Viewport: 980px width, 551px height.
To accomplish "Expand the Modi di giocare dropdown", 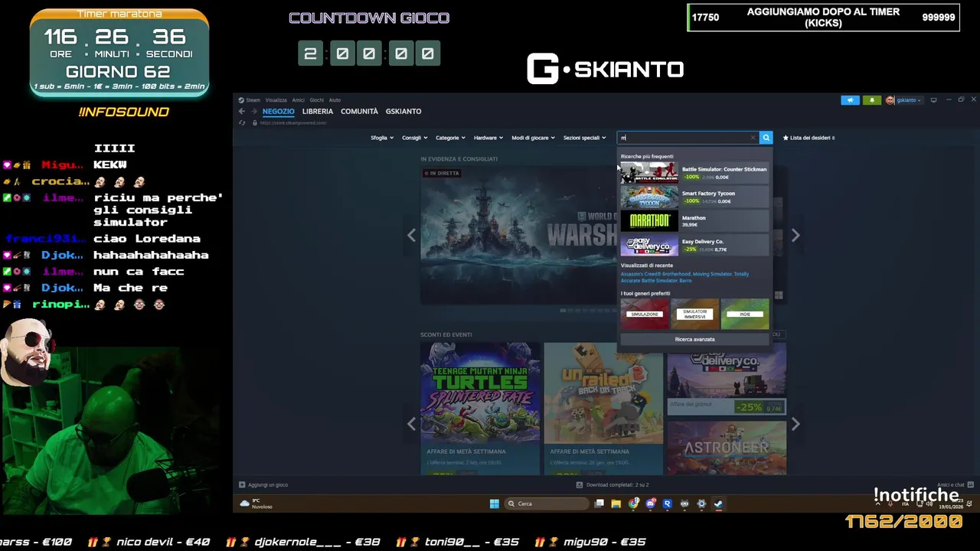I will [x=534, y=138].
